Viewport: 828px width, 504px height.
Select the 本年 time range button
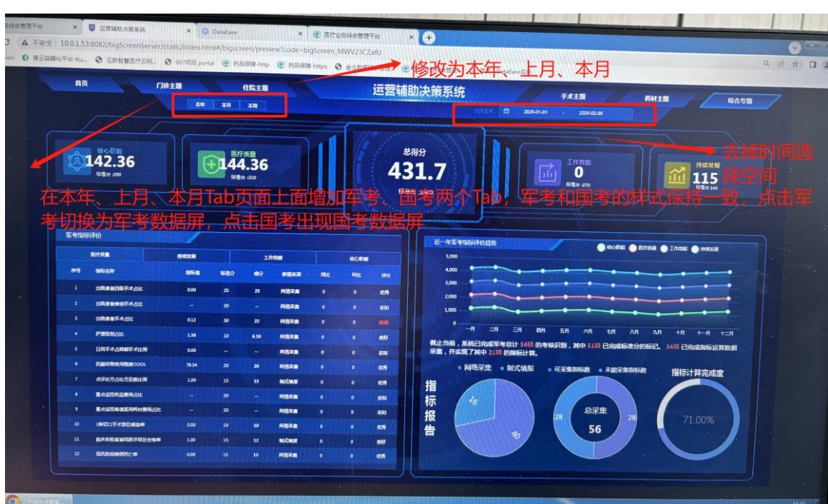click(x=200, y=105)
